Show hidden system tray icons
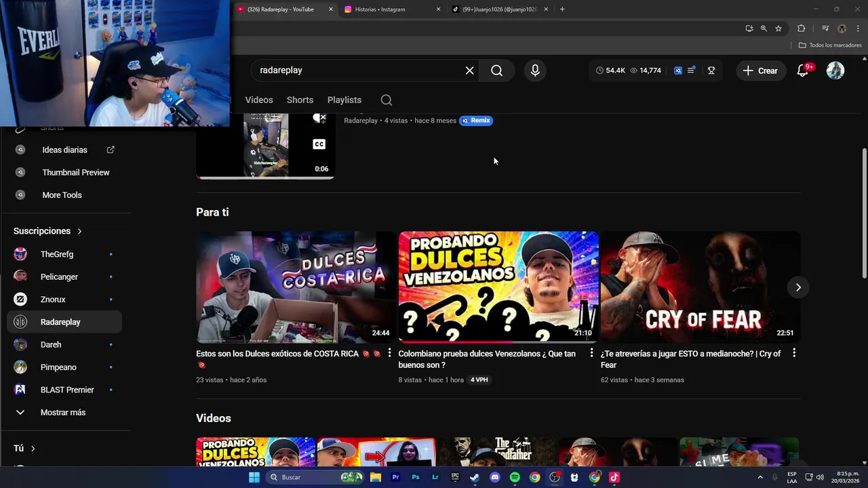Image resolution: width=868 pixels, height=488 pixels. click(x=759, y=477)
